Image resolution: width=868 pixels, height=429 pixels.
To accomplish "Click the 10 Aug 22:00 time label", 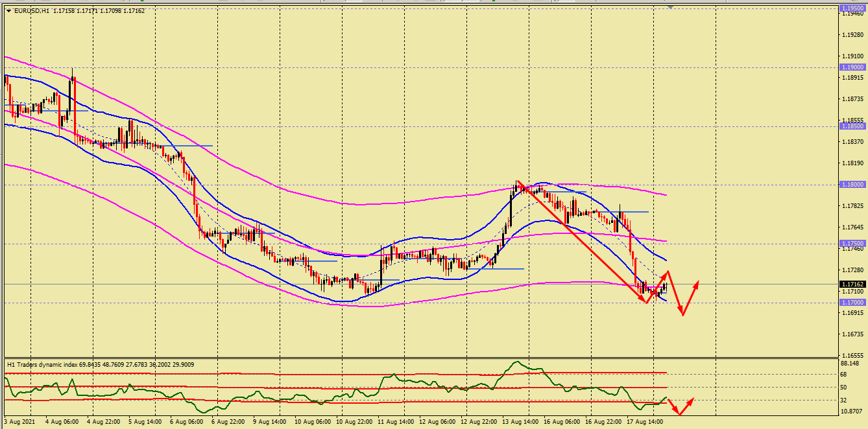I will pyautogui.click(x=353, y=421).
